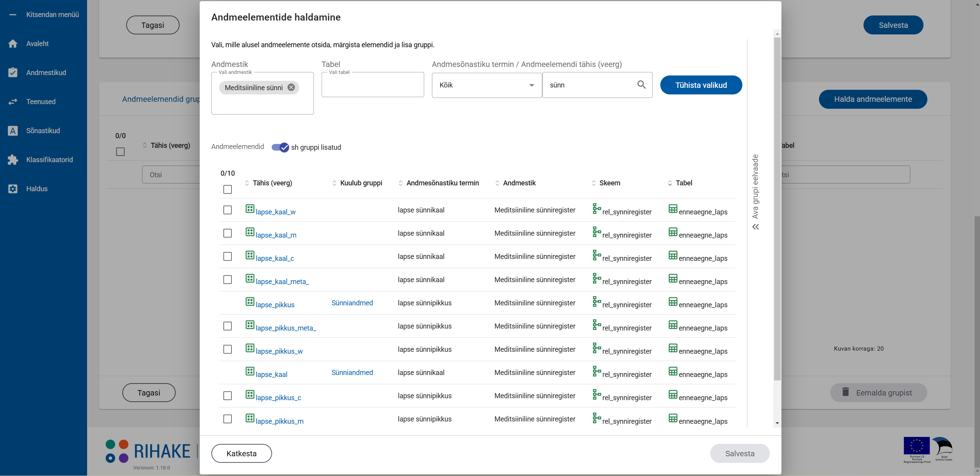The width and height of the screenshot is (980, 476).
Task: Tick the select-all checkbox under 0/10
Action: tap(228, 189)
